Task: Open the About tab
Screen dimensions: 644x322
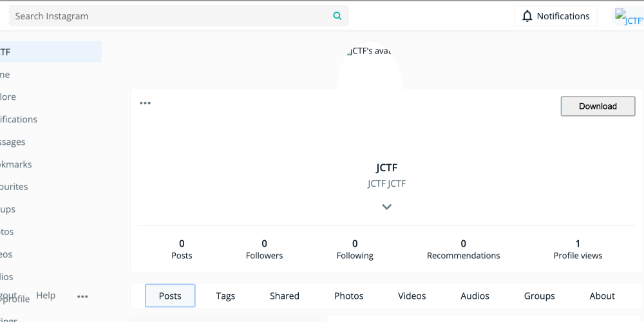Action: 602,296
